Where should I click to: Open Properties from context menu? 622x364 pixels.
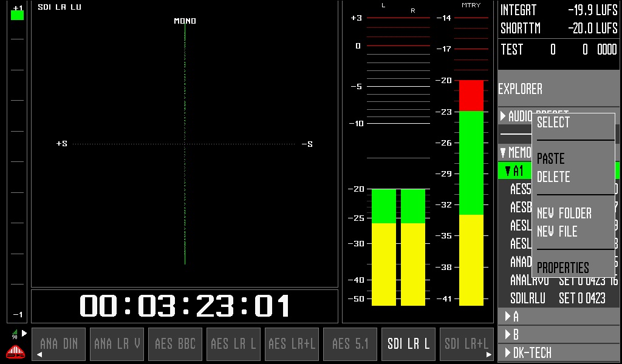coord(563,268)
